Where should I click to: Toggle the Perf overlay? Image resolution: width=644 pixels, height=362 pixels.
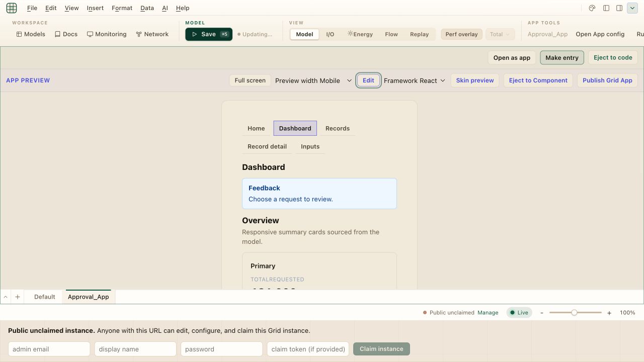click(461, 34)
